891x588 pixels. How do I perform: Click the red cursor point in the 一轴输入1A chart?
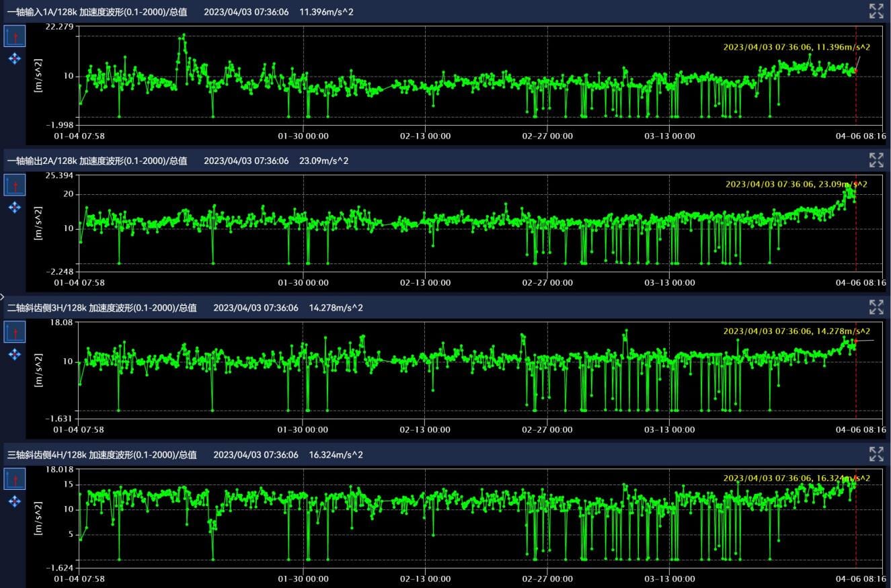(x=855, y=71)
